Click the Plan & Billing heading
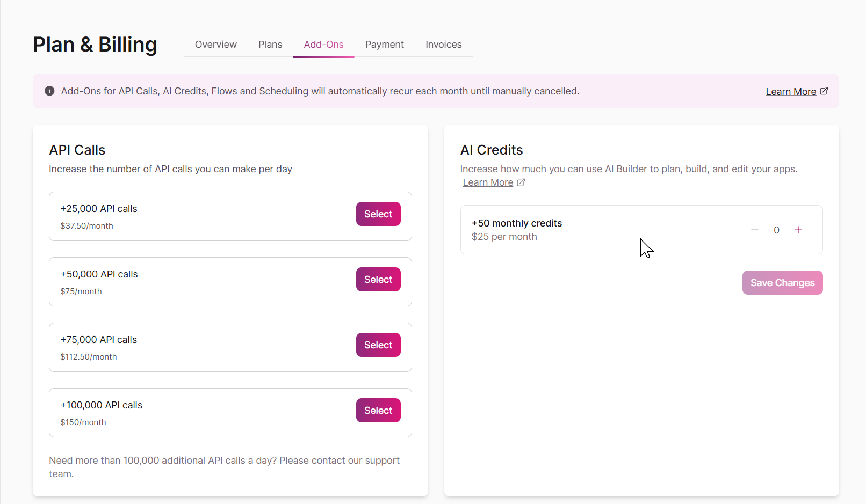The image size is (866, 504). click(95, 45)
